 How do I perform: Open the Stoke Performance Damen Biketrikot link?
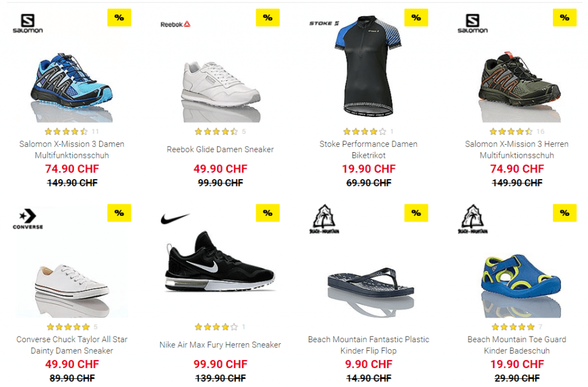coord(368,150)
